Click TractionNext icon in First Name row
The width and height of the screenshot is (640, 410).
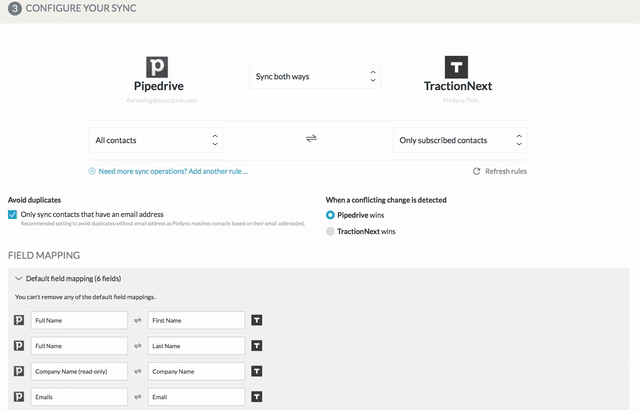(257, 320)
